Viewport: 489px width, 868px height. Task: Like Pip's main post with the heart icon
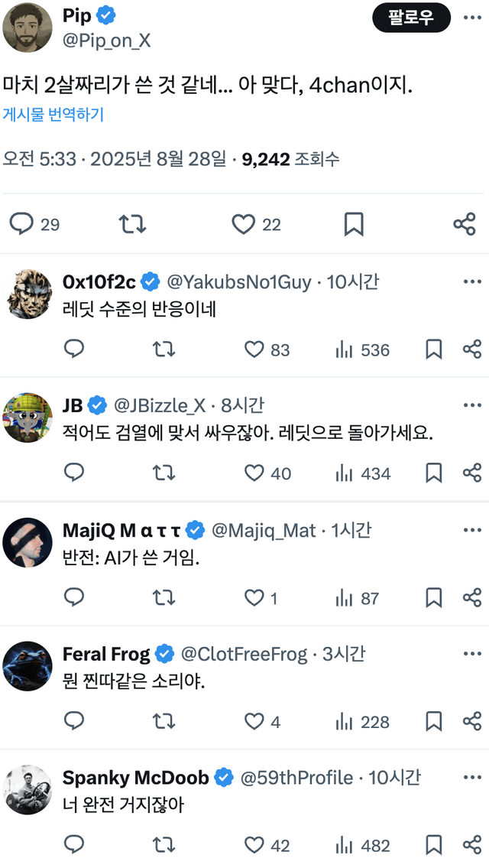pyautogui.click(x=243, y=224)
